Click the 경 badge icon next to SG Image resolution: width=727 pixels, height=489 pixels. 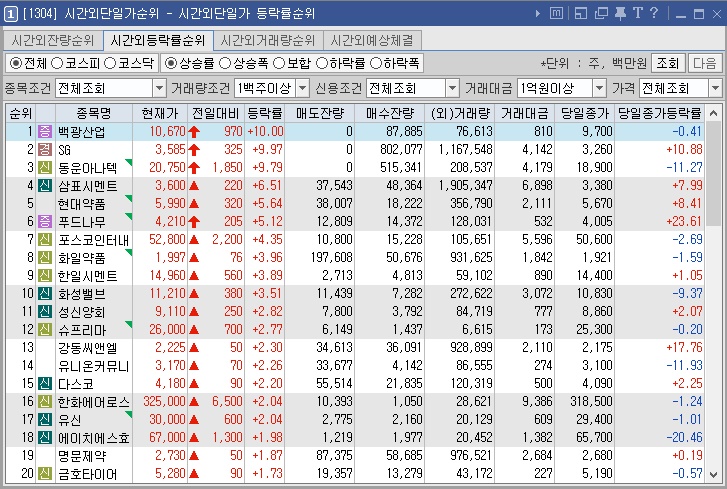45,149
